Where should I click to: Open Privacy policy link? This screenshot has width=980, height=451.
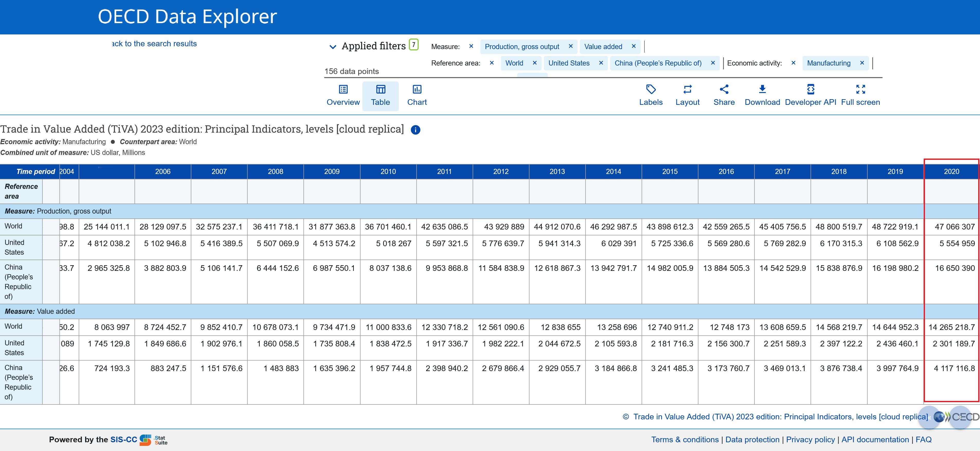(x=810, y=440)
